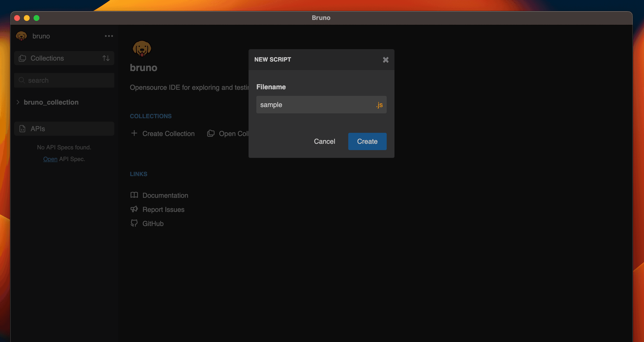Viewport: 644px width, 342px height.
Task: Close the New Script dialog with X
Action: (x=385, y=60)
